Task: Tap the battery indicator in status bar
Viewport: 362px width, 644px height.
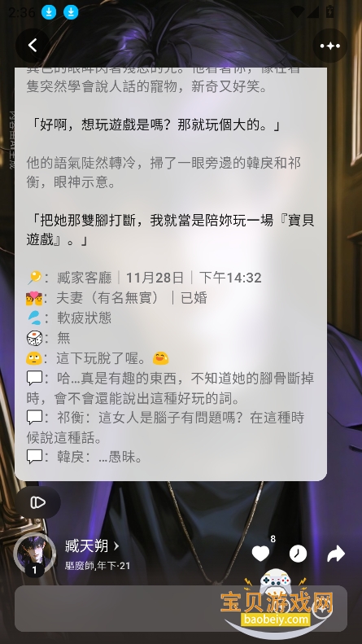Action: 329,11
